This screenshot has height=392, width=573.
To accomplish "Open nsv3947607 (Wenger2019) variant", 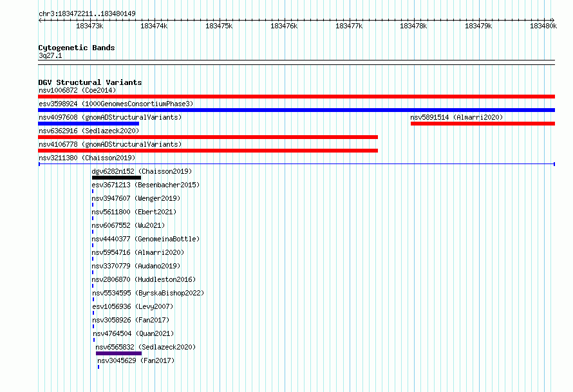I will 136,198.
